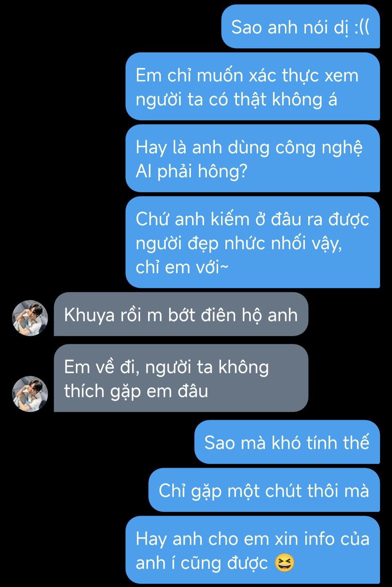Tap 'người đẹp nhức nhối vậy' text line
The width and height of the screenshot is (392, 587).
click(x=238, y=244)
